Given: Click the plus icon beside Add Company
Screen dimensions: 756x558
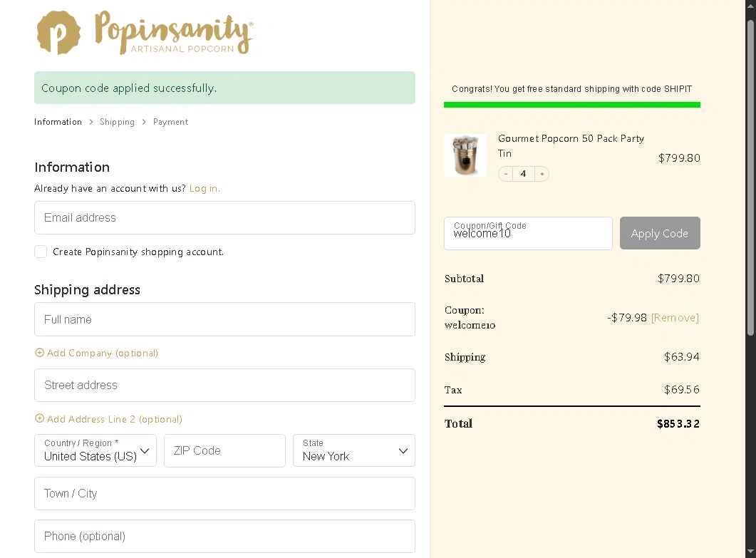Looking at the screenshot, I should tap(39, 353).
